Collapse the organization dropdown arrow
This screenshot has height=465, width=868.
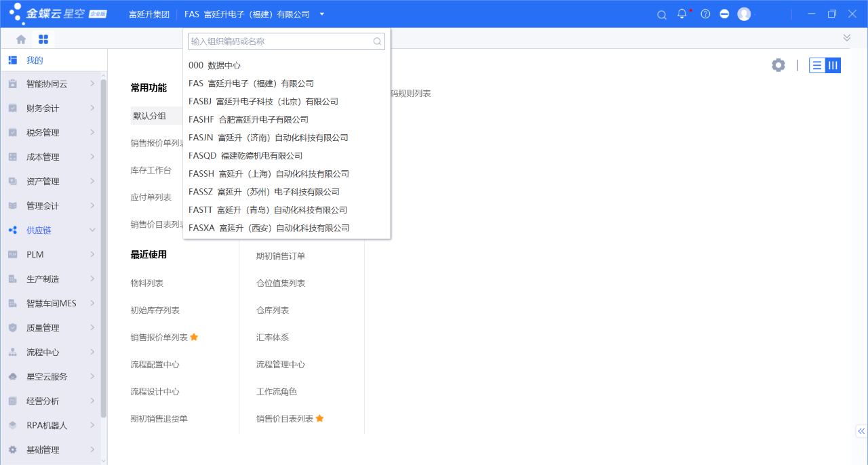[322, 14]
